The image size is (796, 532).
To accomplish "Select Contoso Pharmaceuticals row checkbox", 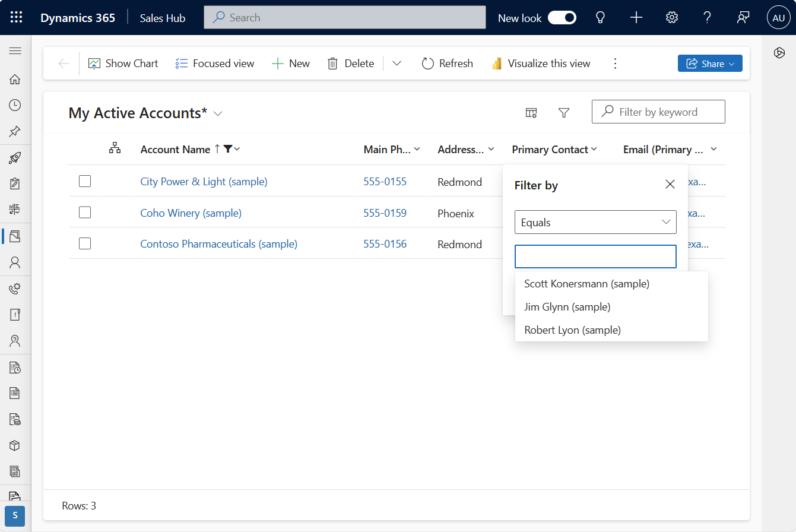I will [x=85, y=243].
